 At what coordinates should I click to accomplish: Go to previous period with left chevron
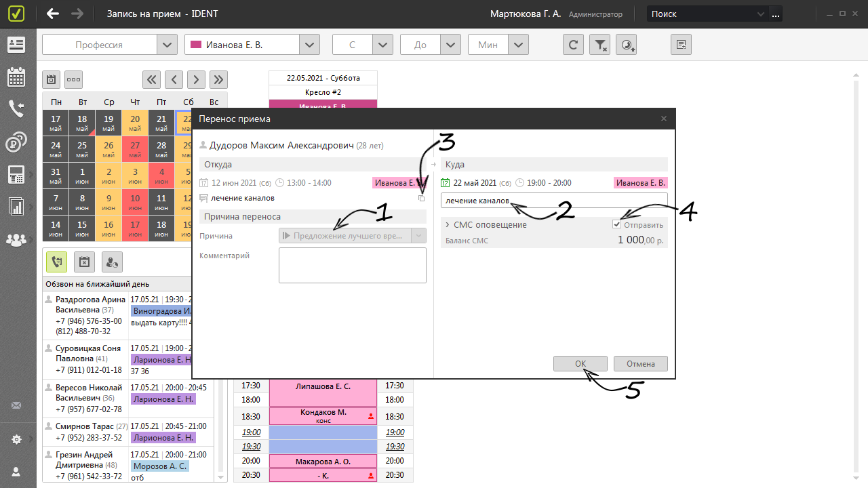[x=174, y=79]
